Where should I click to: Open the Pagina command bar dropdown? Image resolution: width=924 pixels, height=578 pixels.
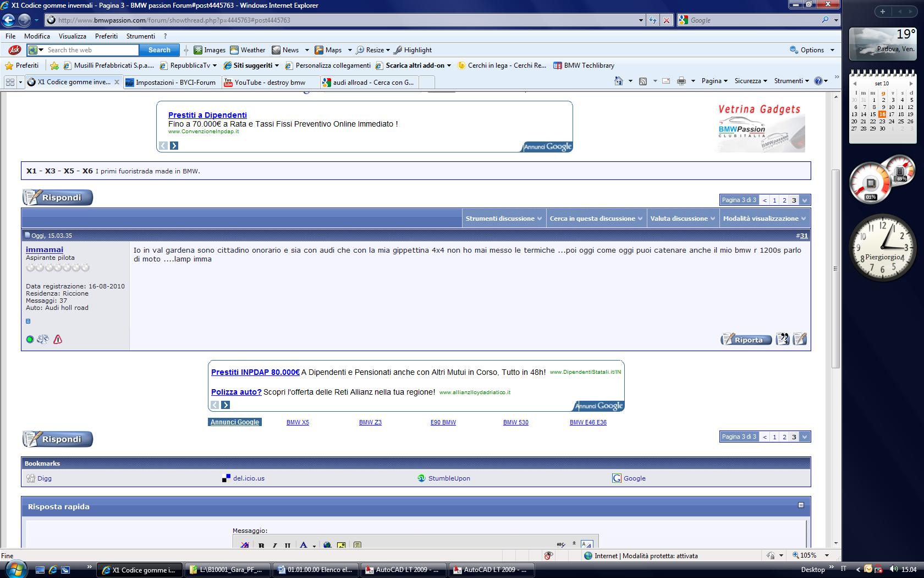click(714, 81)
